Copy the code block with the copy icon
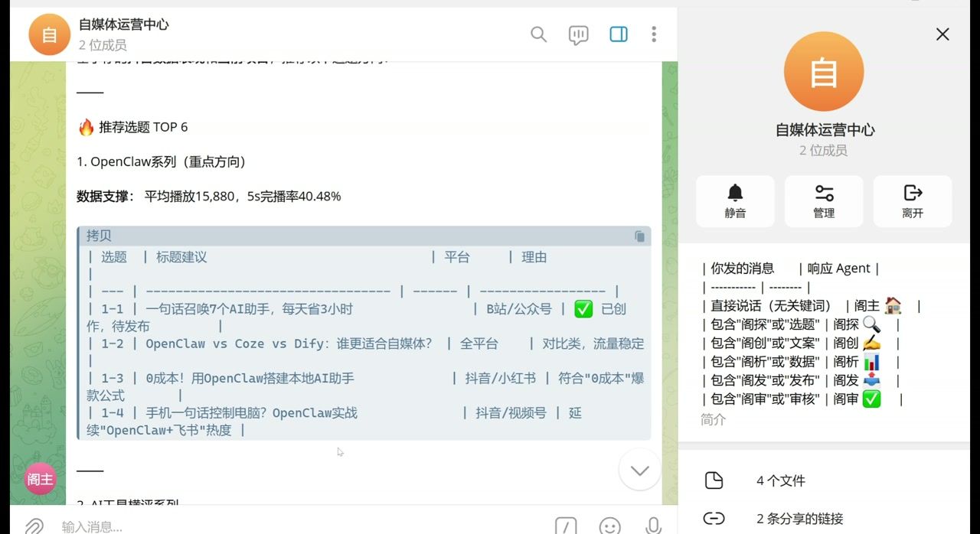The image size is (980, 534). point(639,237)
